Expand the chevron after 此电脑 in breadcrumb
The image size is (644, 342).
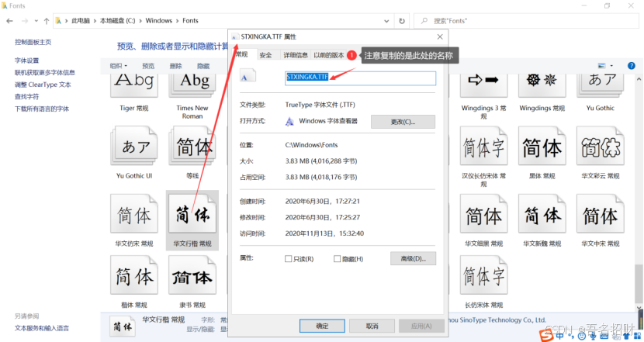click(95, 21)
